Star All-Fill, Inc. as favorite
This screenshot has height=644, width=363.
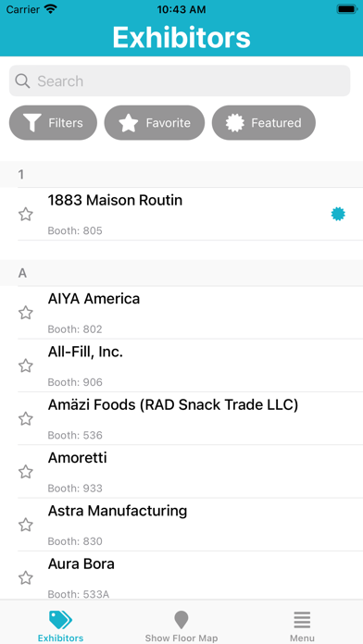[26, 365]
